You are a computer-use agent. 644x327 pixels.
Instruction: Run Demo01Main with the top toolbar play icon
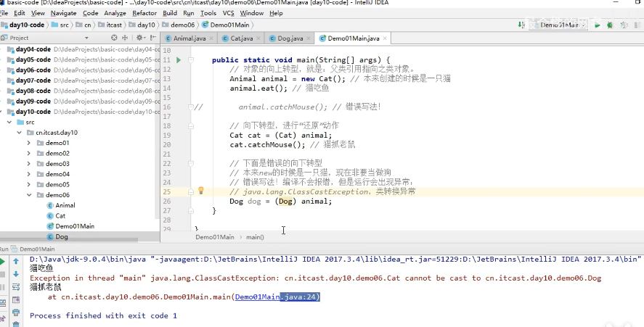click(x=598, y=25)
